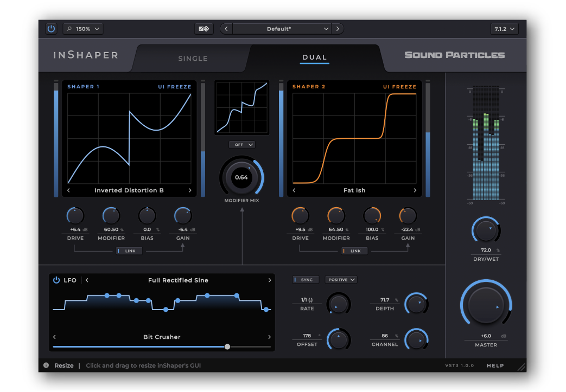The image size is (566, 392).
Task: Select next Shaper 1 curve arrow
Action: tap(190, 190)
